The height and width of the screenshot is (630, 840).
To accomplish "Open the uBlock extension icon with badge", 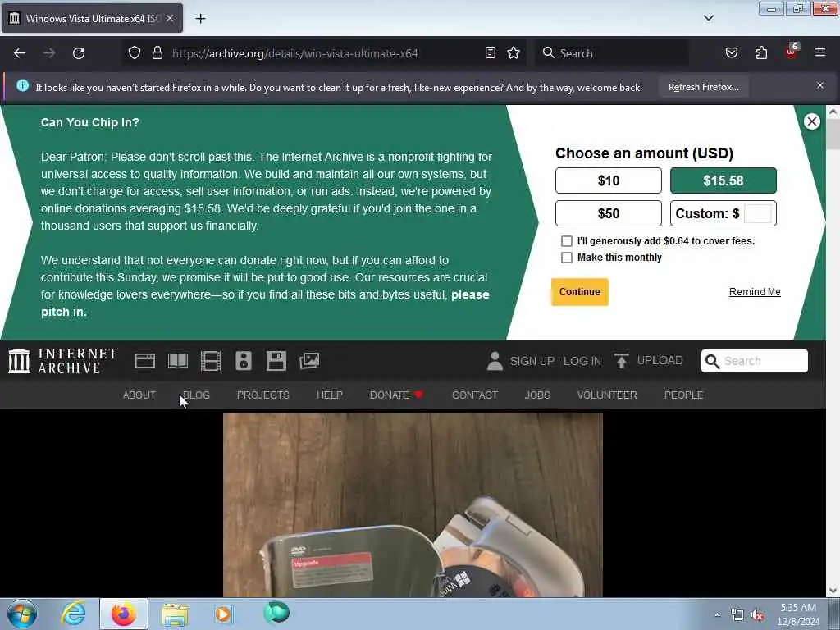I will tap(792, 52).
